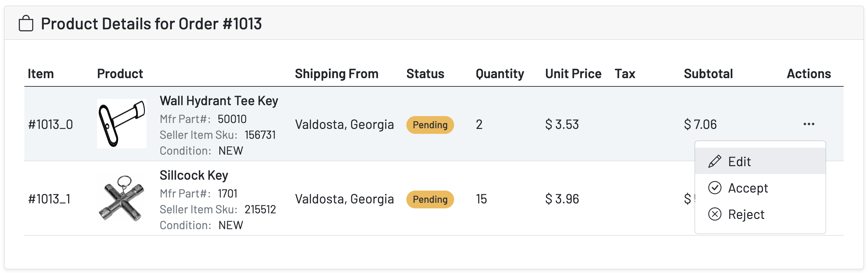This screenshot has height=273, width=868.
Task: Click item number #1013_0
Action: pos(50,125)
